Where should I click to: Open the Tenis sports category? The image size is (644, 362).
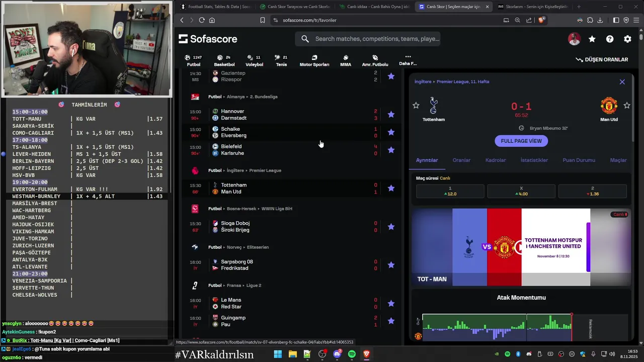pos(281,60)
